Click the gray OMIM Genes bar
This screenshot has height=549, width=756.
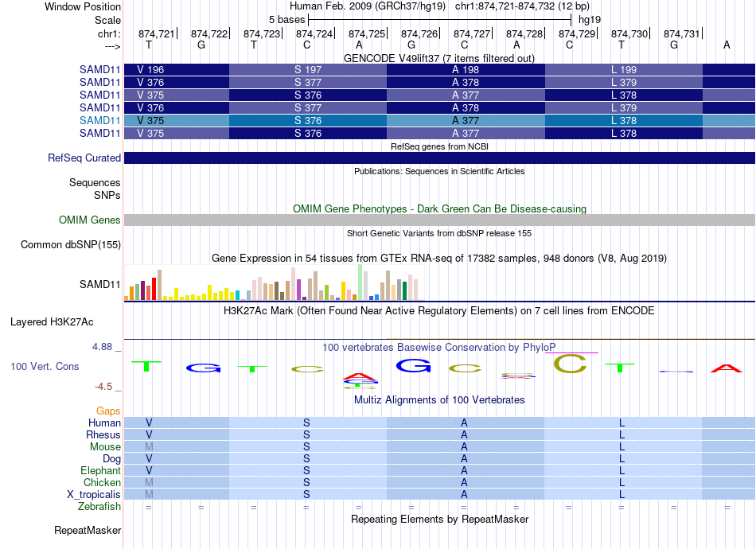pyautogui.click(x=439, y=220)
